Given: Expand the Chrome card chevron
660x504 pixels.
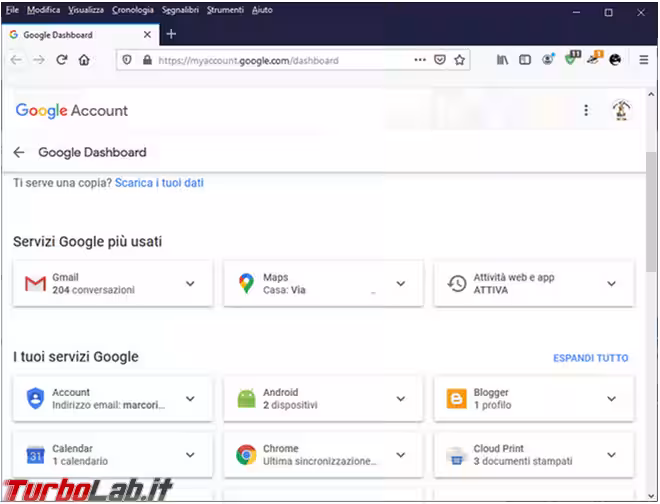Looking at the screenshot, I should (401, 455).
